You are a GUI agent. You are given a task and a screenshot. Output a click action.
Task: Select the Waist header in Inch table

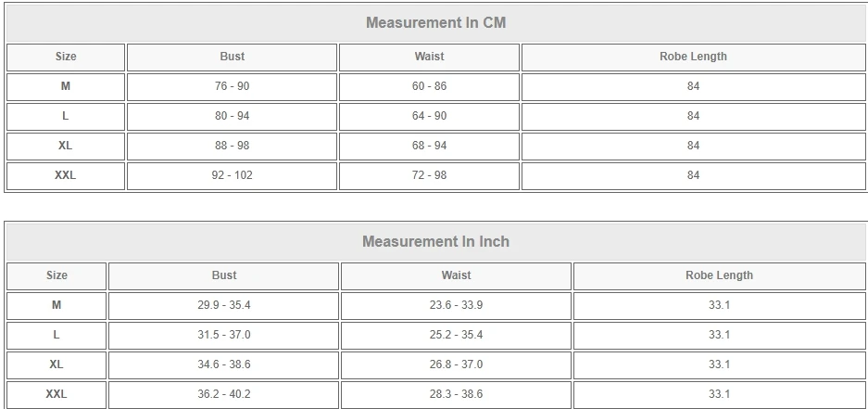pyautogui.click(x=456, y=275)
